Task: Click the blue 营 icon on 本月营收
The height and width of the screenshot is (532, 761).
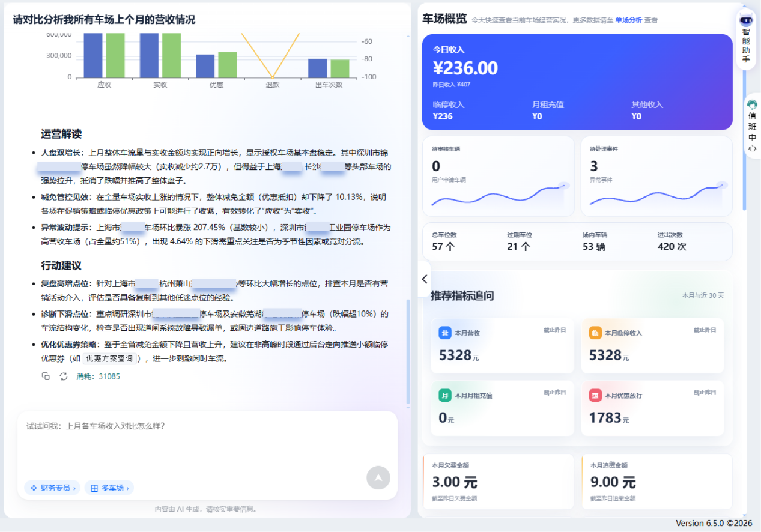Action: click(445, 333)
